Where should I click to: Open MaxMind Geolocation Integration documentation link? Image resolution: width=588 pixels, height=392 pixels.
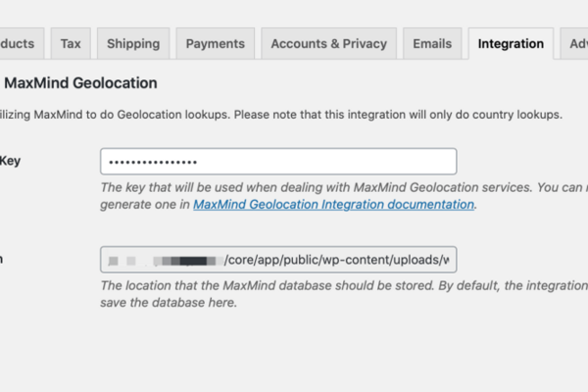tap(333, 205)
